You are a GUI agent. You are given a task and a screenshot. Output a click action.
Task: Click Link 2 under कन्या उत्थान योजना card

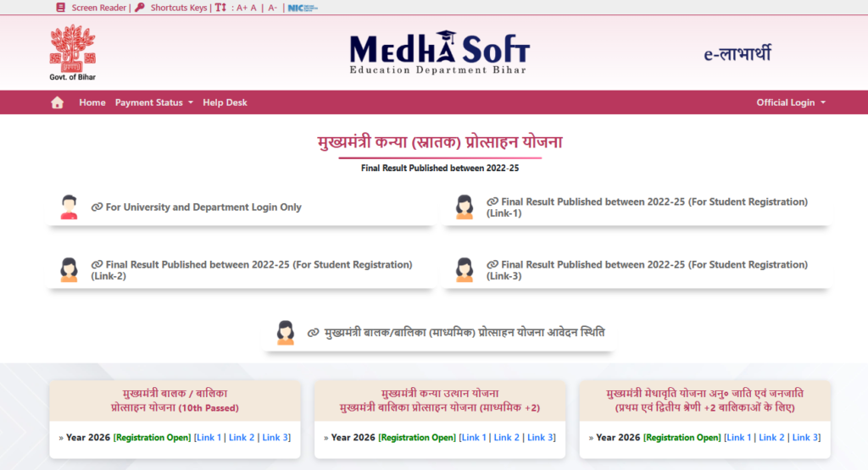pyautogui.click(x=507, y=437)
